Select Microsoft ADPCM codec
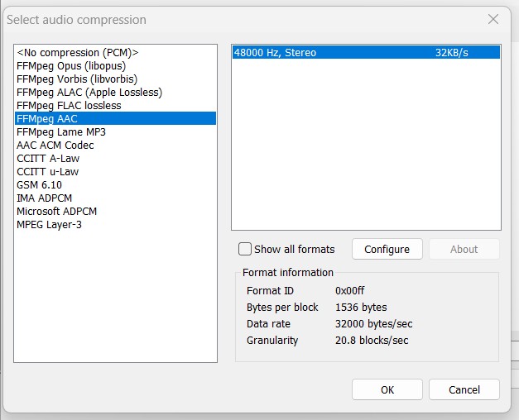 56,212
